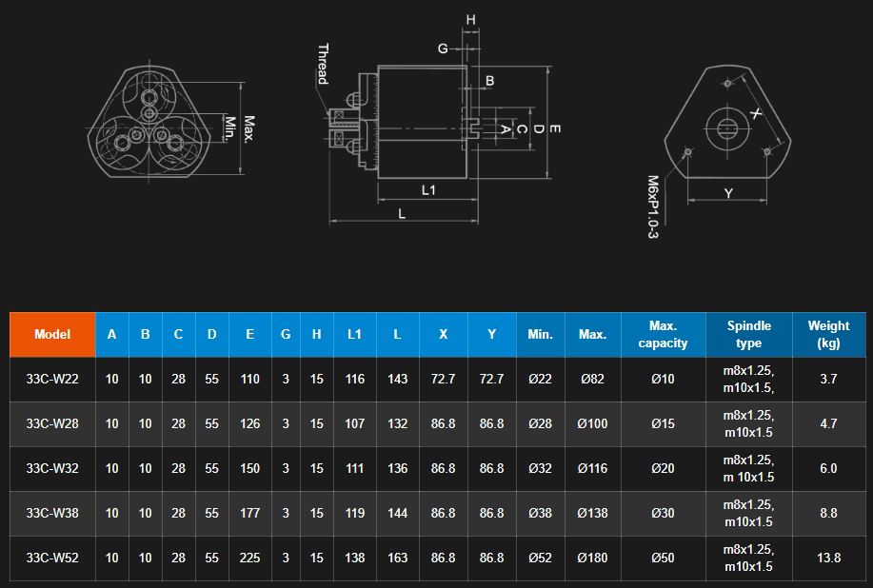Click the orange Model column header
This screenshot has height=588, width=873.
pyautogui.click(x=52, y=334)
